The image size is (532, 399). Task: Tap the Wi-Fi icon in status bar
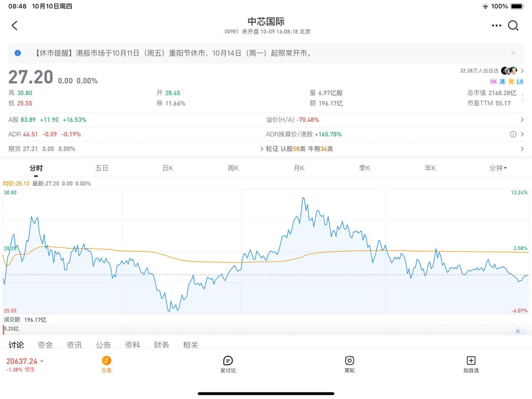tap(485, 6)
